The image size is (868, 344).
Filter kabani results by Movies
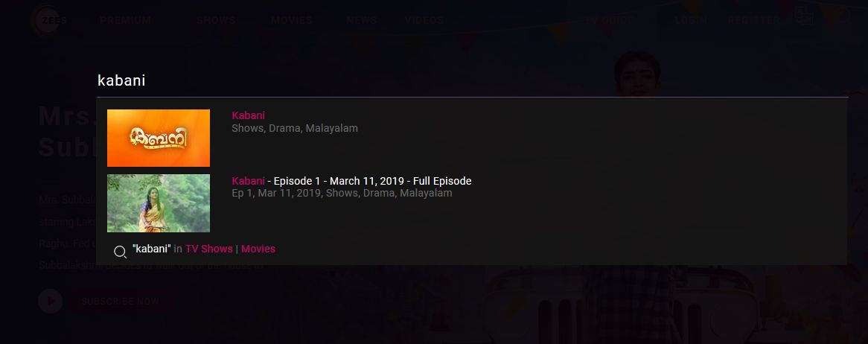pos(258,249)
